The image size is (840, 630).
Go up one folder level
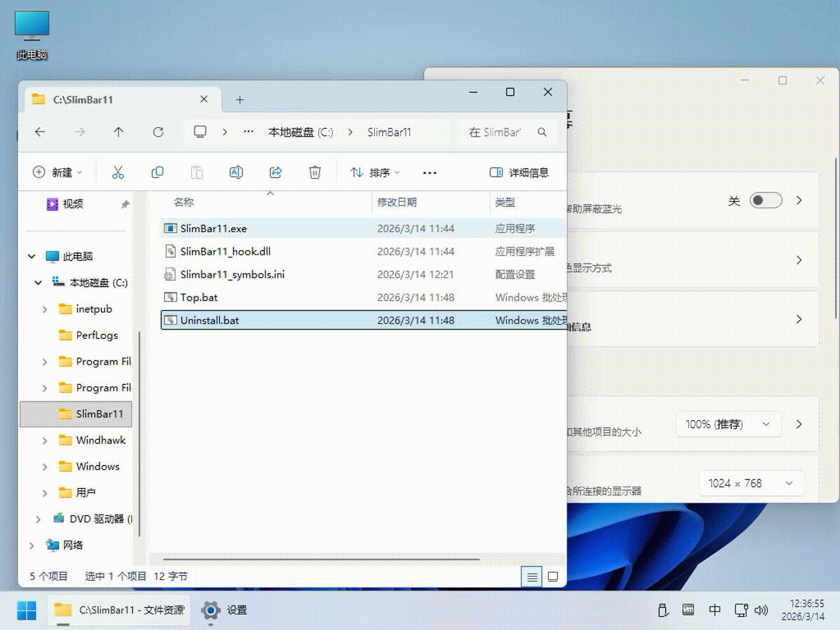coord(118,132)
